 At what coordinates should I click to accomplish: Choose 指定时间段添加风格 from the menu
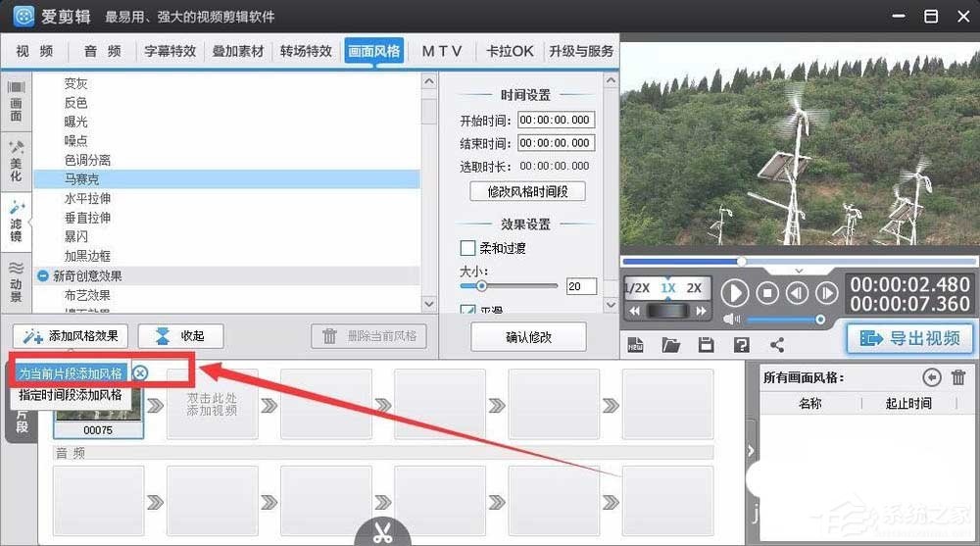(x=71, y=395)
